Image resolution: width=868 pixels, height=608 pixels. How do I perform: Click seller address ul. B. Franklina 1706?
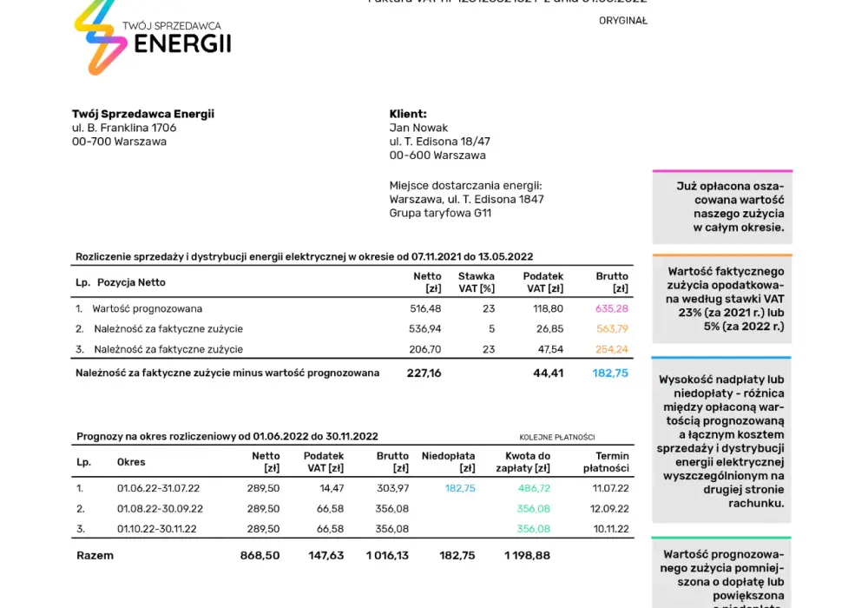click(124, 128)
